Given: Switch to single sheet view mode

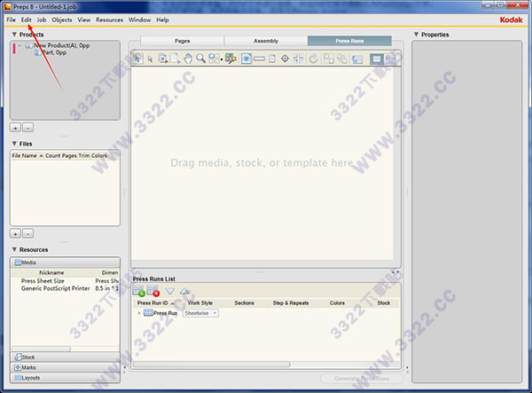Looking at the screenshot, I should click(x=377, y=59).
